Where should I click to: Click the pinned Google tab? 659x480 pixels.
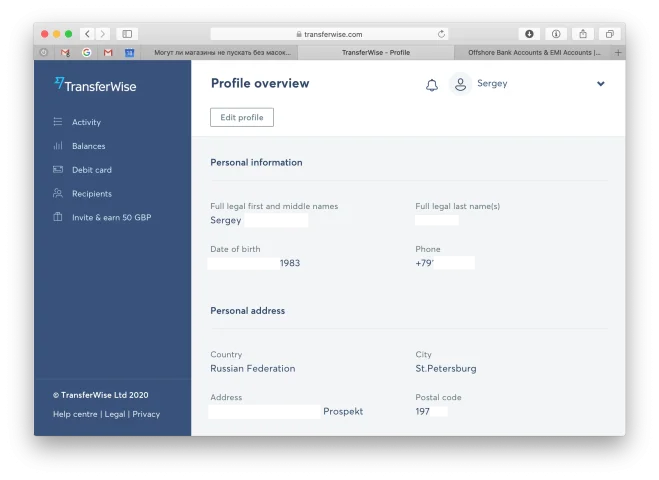(87, 53)
